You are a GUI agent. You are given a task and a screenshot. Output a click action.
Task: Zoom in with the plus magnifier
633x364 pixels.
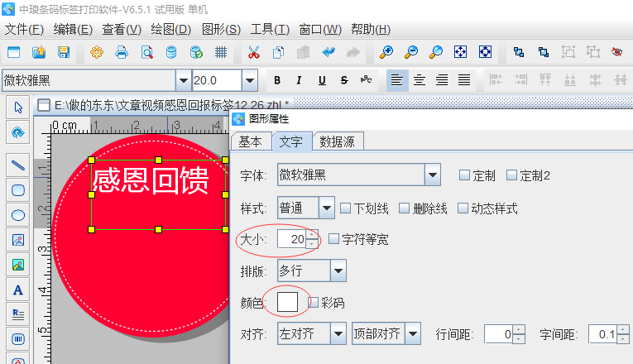[x=386, y=52]
